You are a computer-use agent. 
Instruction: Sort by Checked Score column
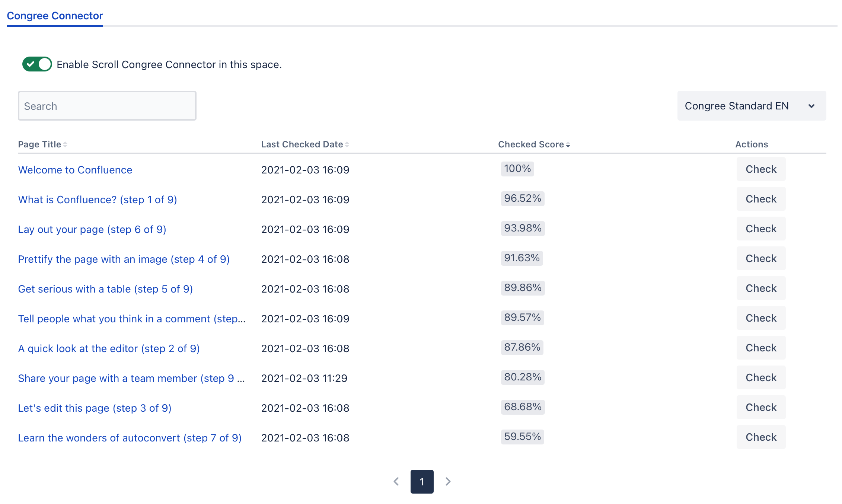[x=534, y=144]
